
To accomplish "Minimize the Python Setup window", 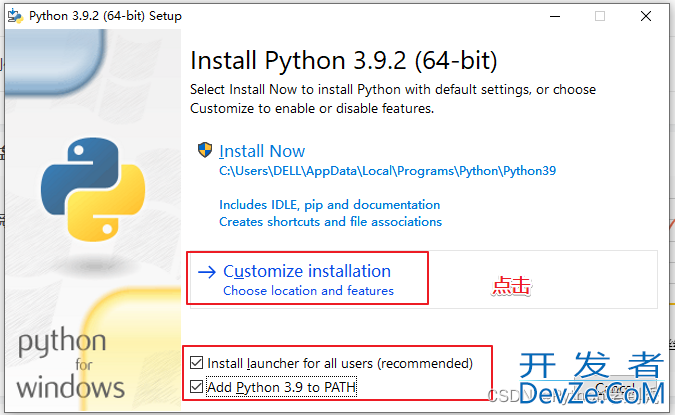I will (555, 16).
